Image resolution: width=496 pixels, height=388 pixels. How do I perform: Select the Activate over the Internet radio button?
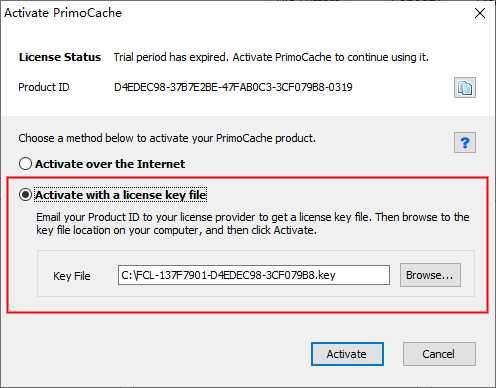(25, 164)
